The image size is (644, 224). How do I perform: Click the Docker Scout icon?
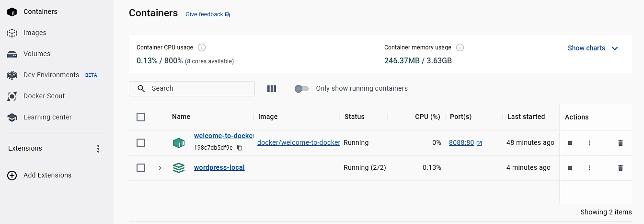click(12, 96)
